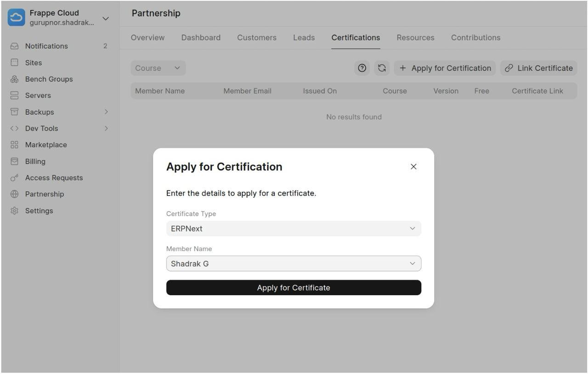The image size is (588, 374).
Task: Switch to the Contributions tab
Action: (475, 38)
